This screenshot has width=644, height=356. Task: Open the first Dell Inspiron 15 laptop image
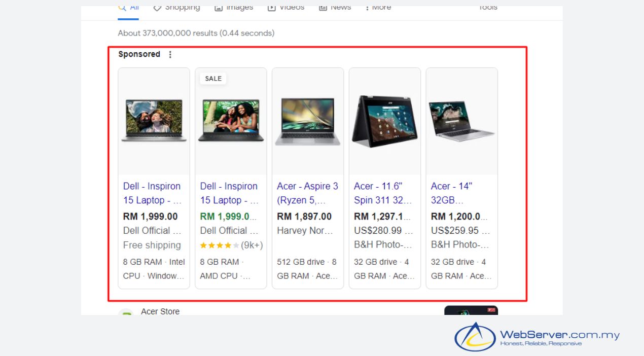tap(154, 122)
